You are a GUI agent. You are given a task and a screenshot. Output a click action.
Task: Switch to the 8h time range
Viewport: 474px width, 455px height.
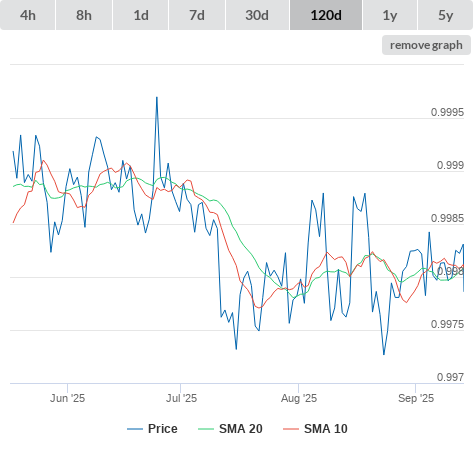[84, 15]
